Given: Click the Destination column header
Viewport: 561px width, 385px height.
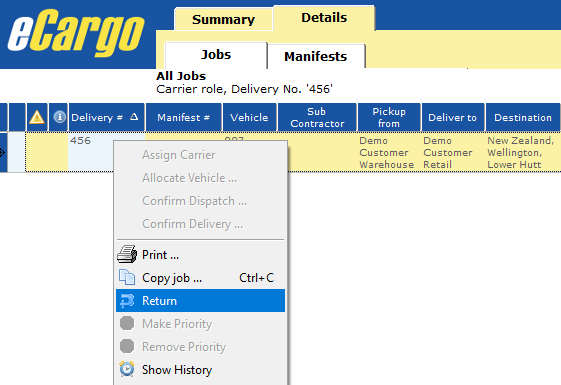Looking at the screenshot, I should click(x=523, y=117).
